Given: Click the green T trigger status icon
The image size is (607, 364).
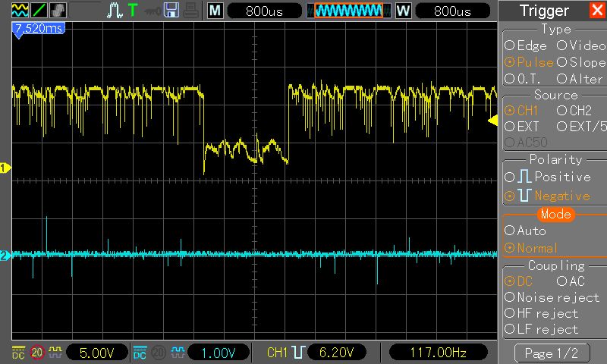Looking at the screenshot, I should coord(133,11).
